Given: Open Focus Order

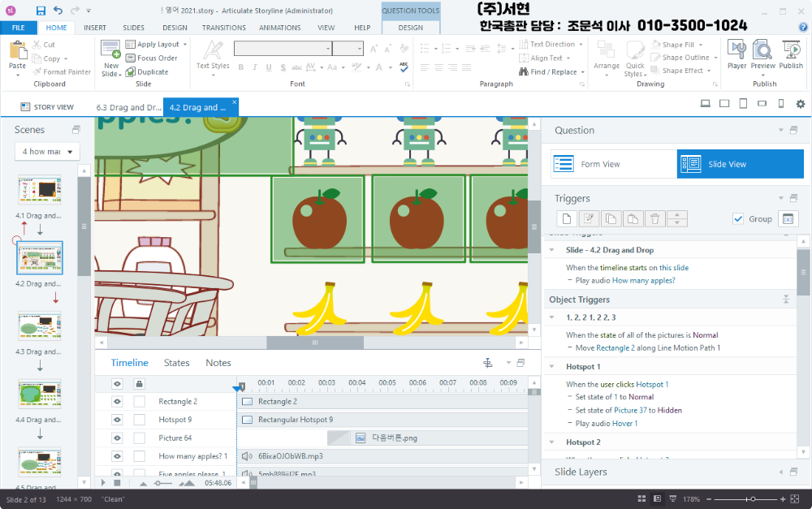Looking at the screenshot, I should click(x=152, y=58).
